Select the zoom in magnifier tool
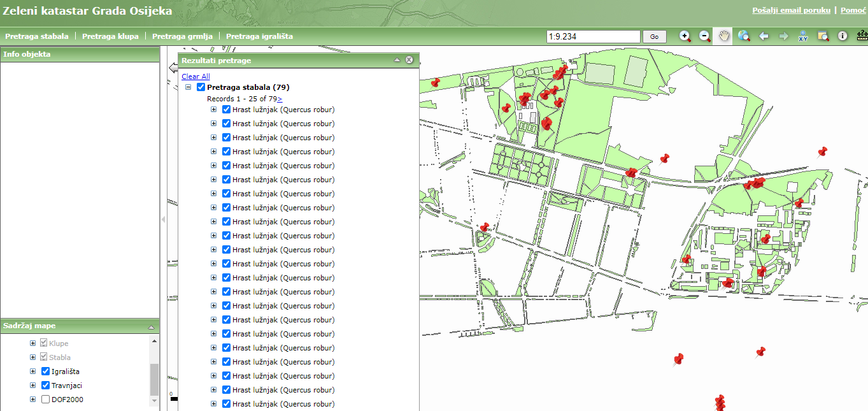Screen dimensions: 868x411 (x=685, y=36)
